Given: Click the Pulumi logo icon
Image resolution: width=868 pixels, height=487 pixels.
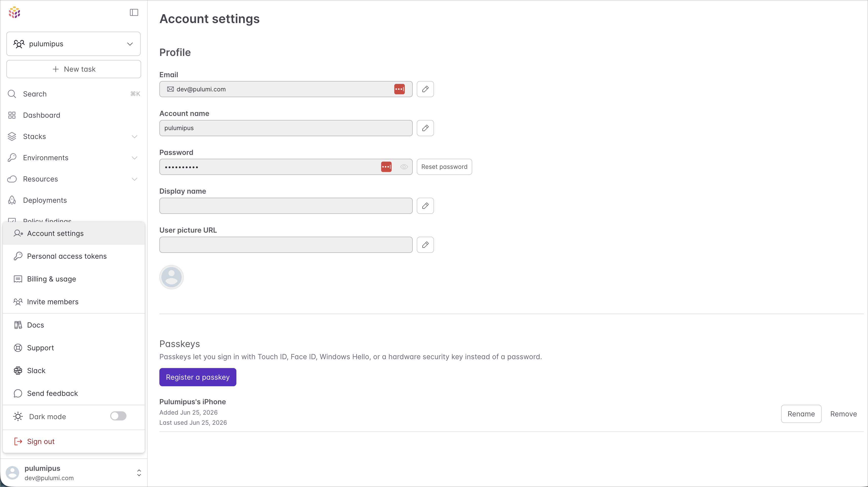Looking at the screenshot, I should click(x=14, y=12).
